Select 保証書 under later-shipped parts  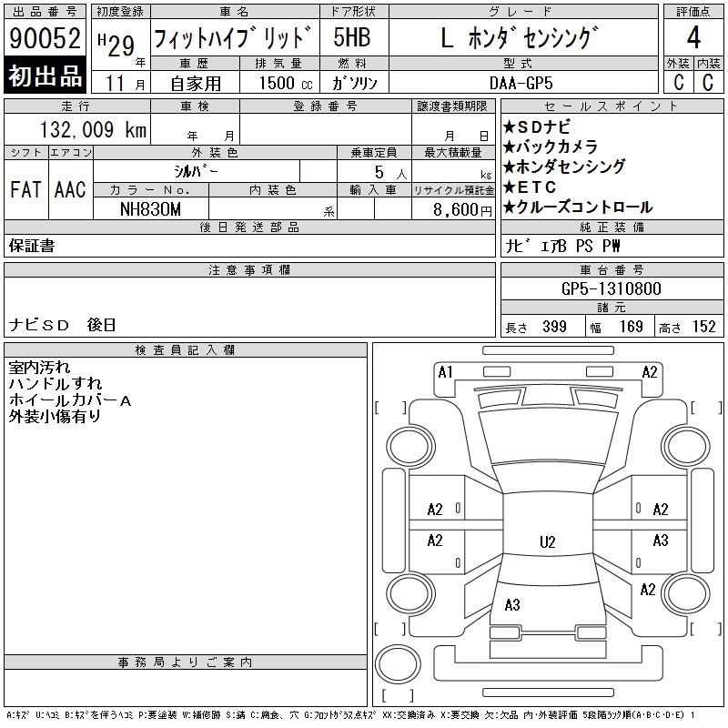coord(32,246)
